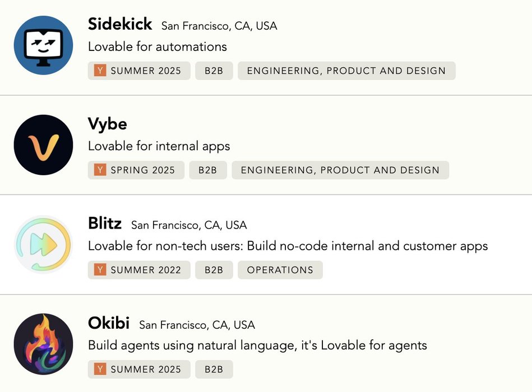Select the B2B tag on Okibi
Image resolution: width=532 pixels, height=392 pixels.
[x=214, y=370]
